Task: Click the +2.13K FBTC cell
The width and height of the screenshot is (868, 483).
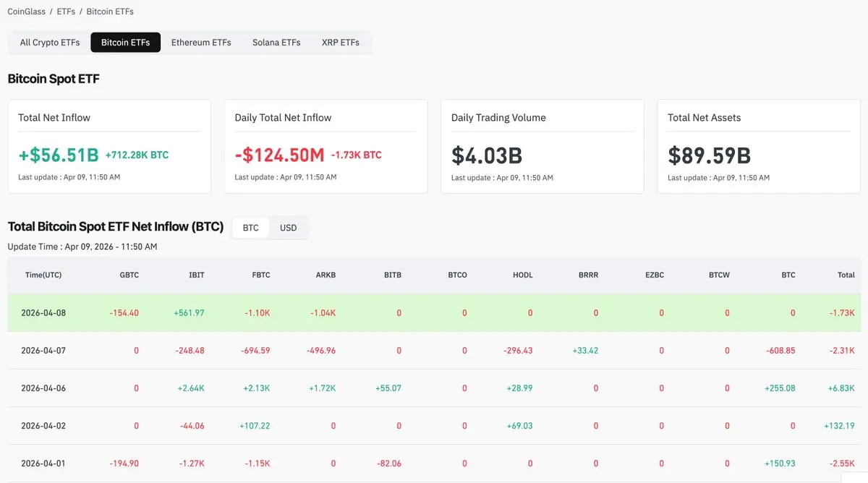Action: (x=257, y=388)
